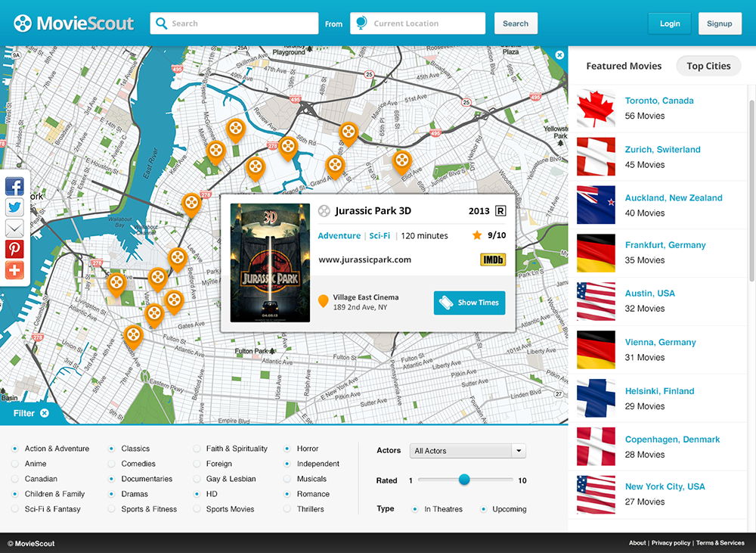Enable the Anime genre filter
Screen dimensions: 756x553
[x=15, y=464]
